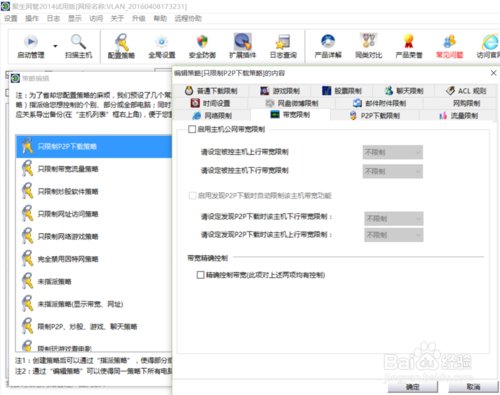Screen dimensions: 500x395
Task: Switch to the 股票限制 tab
Action: point(342,91)
